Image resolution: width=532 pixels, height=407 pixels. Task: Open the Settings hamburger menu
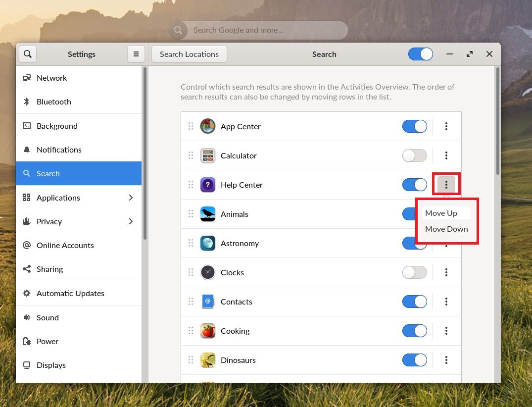[x=136, y=54]
